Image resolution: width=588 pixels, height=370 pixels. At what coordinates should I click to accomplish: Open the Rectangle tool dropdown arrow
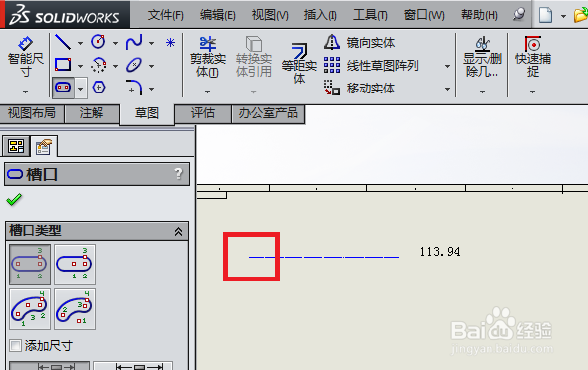[80, 66]
